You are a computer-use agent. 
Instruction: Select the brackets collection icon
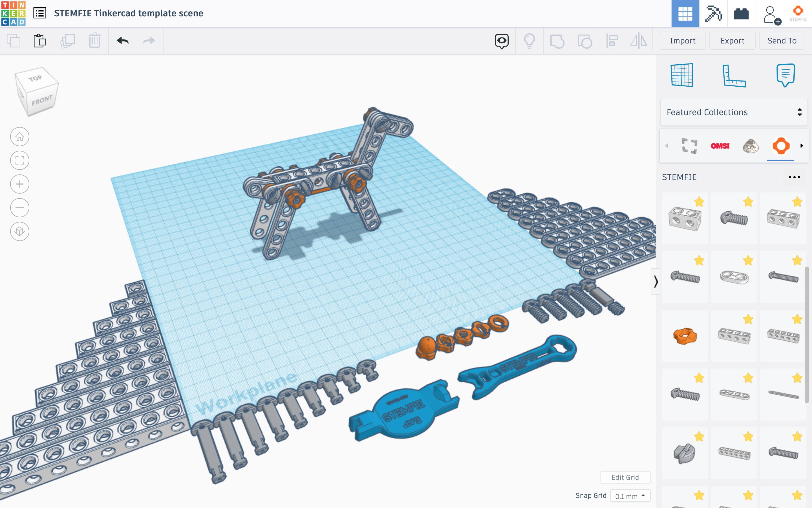point(689,146)
